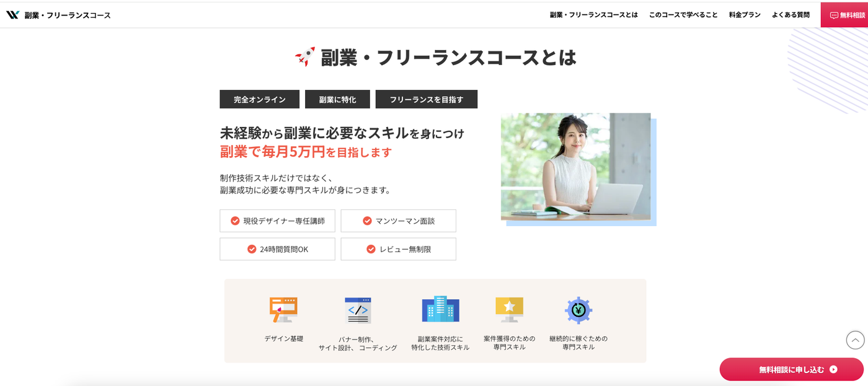Click the 継続的に稼ぐ yen gear icon
The image size is (868, 386).
tap(578, 310)
